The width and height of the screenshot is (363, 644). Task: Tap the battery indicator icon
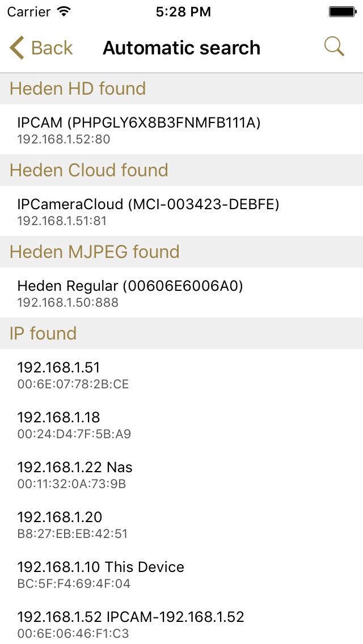pos(341,11)
